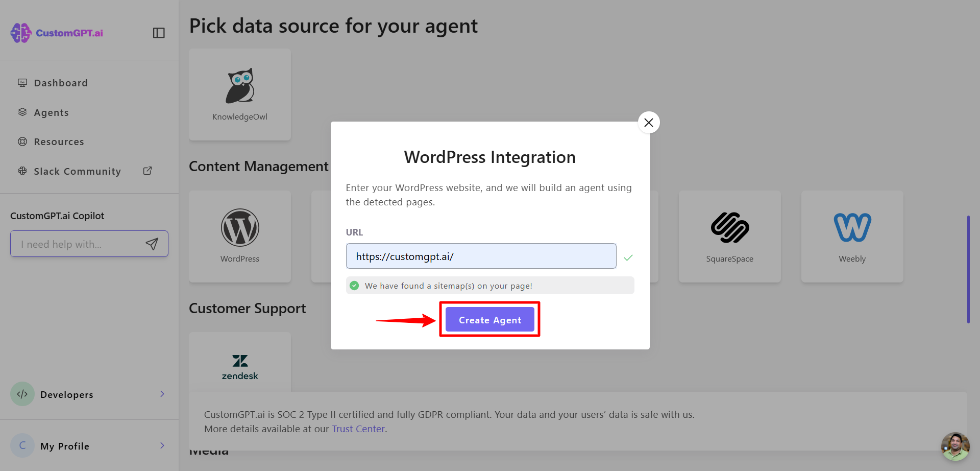Viewport: 980px width, 471px height.
Task: Collapse the sidebar panel toggle
Action: point(159,33)
